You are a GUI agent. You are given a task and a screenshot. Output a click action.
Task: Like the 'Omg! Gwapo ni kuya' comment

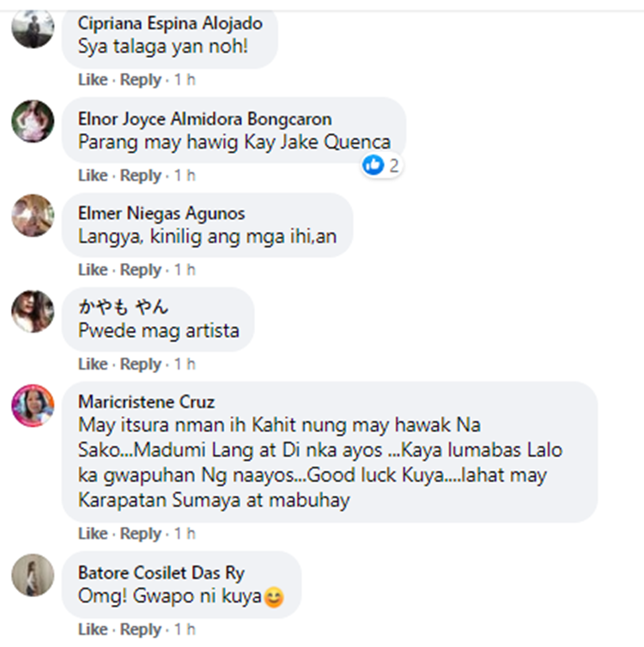pyautogui.click(x=93, y=629)
